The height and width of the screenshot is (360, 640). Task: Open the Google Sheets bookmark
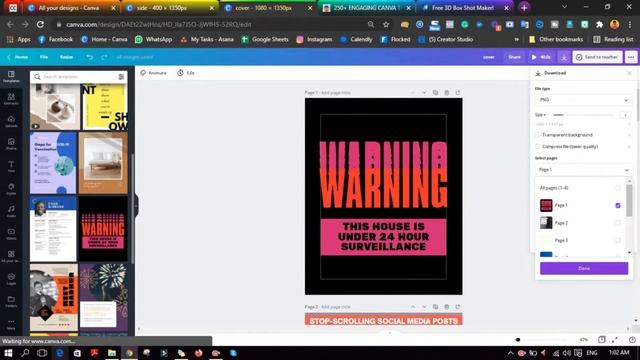pyautogui.click(x=265, y=40)
